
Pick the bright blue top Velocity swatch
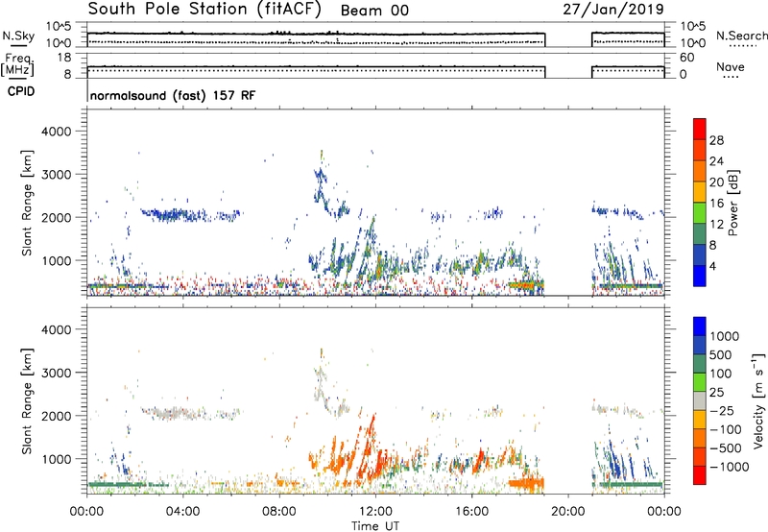[700, 326]
